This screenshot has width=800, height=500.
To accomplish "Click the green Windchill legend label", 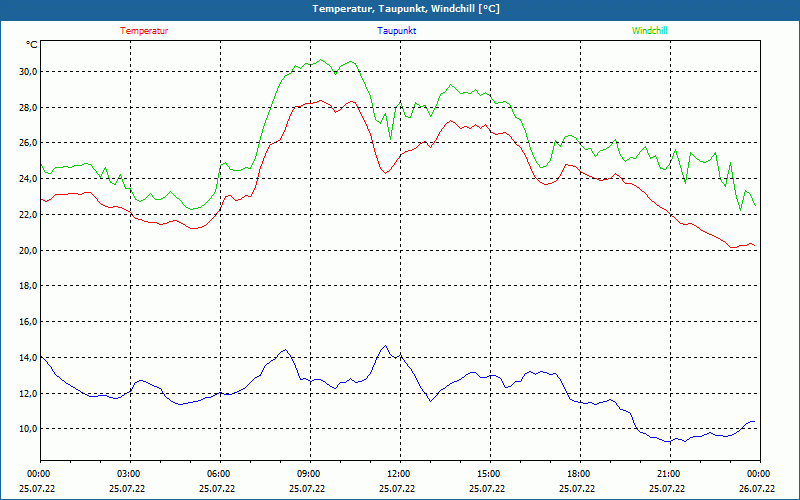I will tap(649, 31).
